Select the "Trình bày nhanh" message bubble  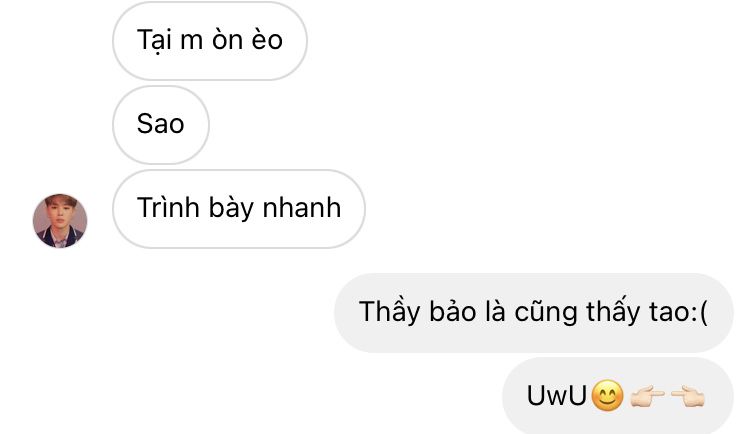[239, 209]
